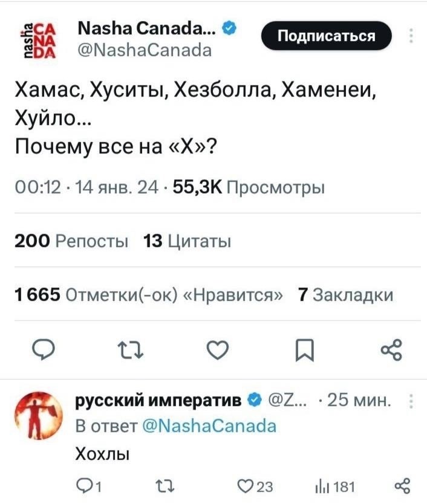
Task: View the 200 Репосты list
Action: point(70,242)
